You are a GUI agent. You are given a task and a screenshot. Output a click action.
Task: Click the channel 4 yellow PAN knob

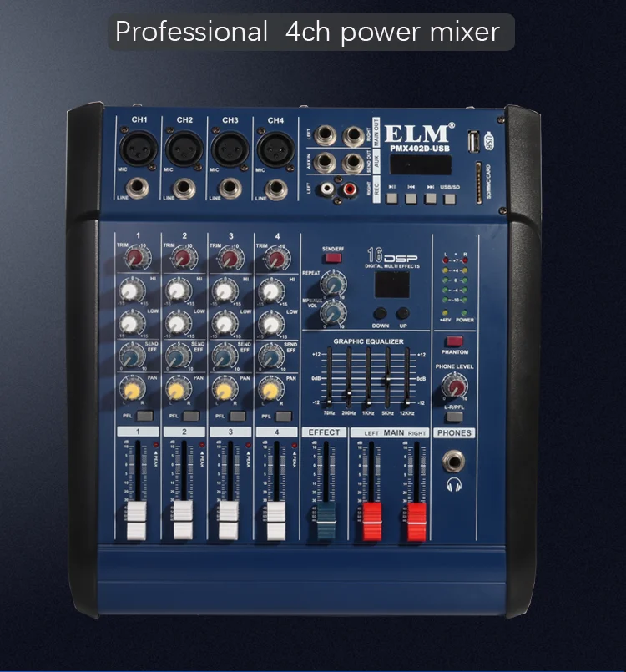270,389
